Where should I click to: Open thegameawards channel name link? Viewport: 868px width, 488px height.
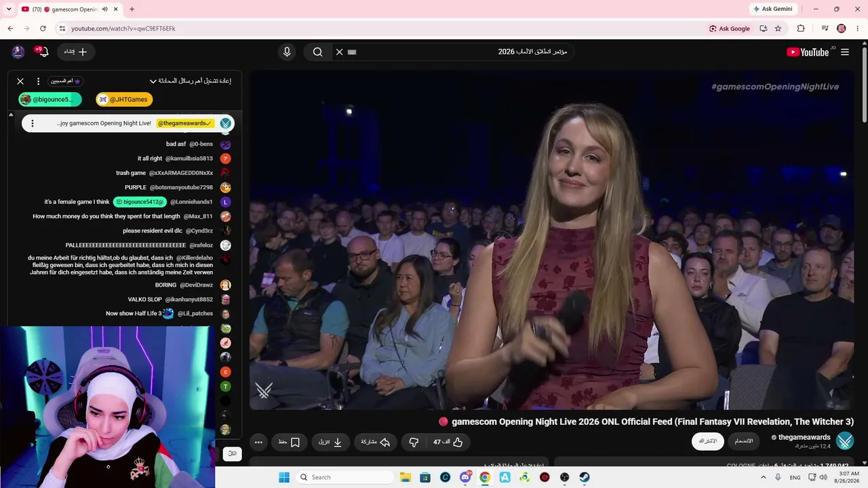point(804,437)
